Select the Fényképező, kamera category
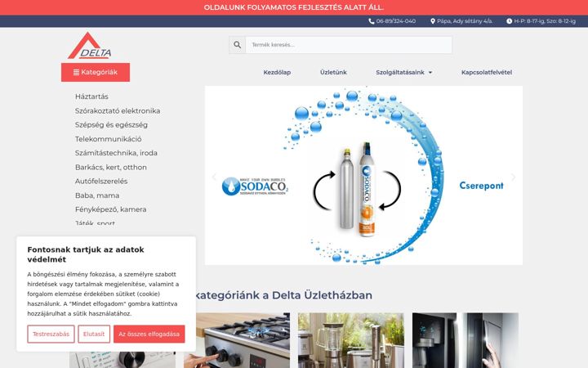 point(110,209)
